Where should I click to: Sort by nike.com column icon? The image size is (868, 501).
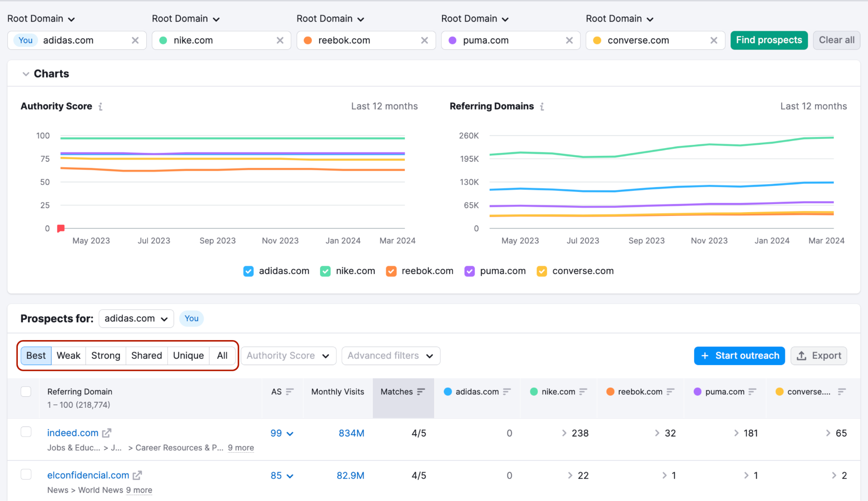(583, 392)
